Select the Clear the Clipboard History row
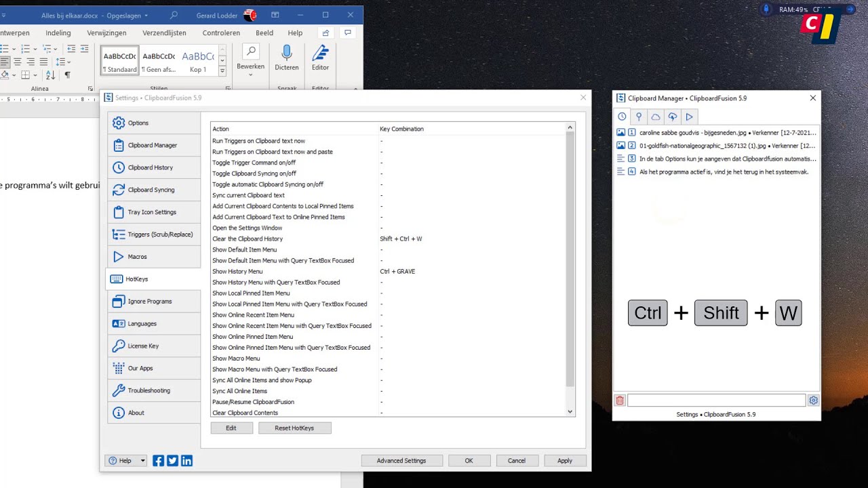The width and height of the screenshot is (868, 488). [389, 239]
